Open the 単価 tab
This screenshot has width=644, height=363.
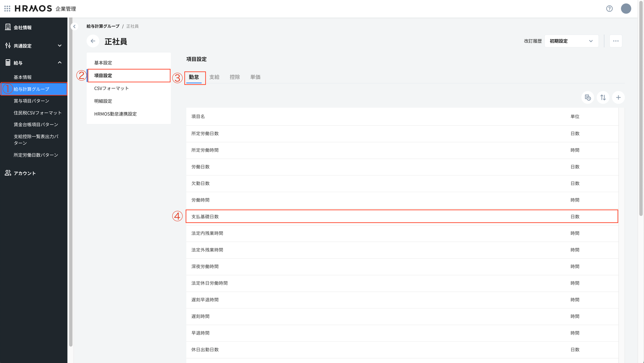point(255,77)
